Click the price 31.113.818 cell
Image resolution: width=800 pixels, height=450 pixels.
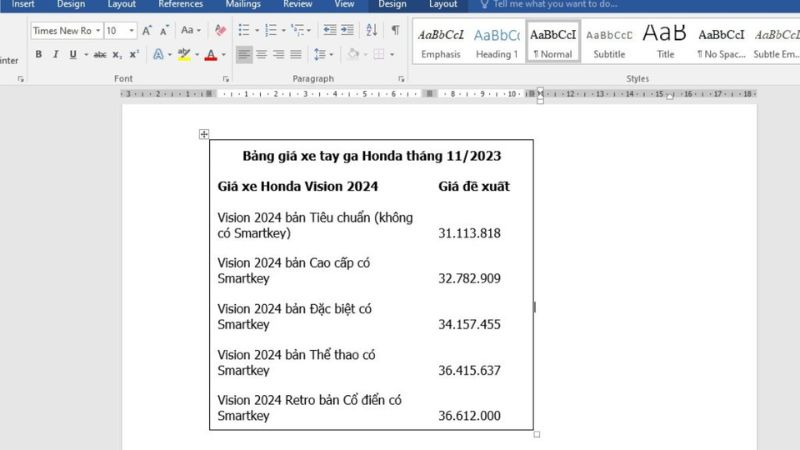click(x=469, y=233)
